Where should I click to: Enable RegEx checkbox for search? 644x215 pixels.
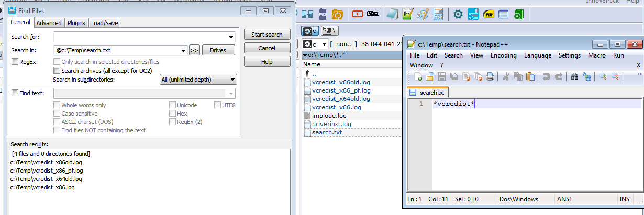(x=15, y=62)
